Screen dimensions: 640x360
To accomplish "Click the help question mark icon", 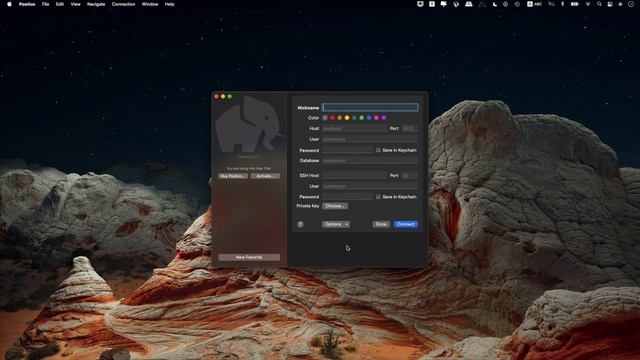I will pyautogui.click(x=300, y=224).
